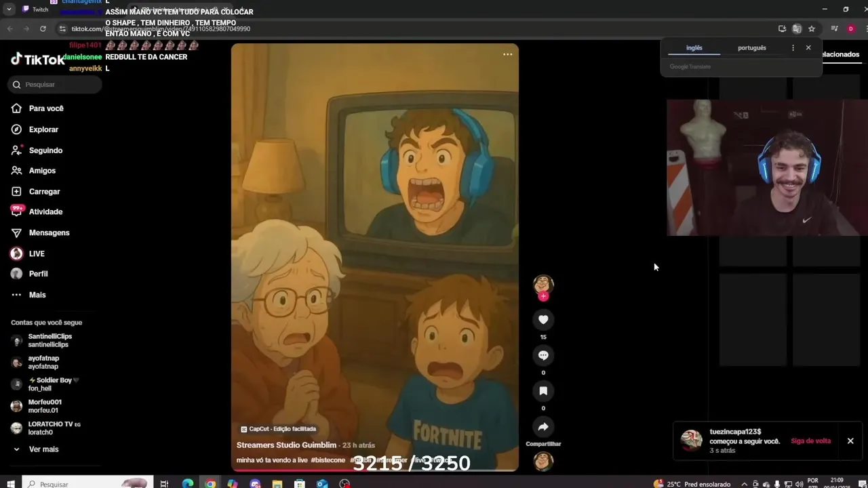Close the Google Translate popup

(808, 48)
